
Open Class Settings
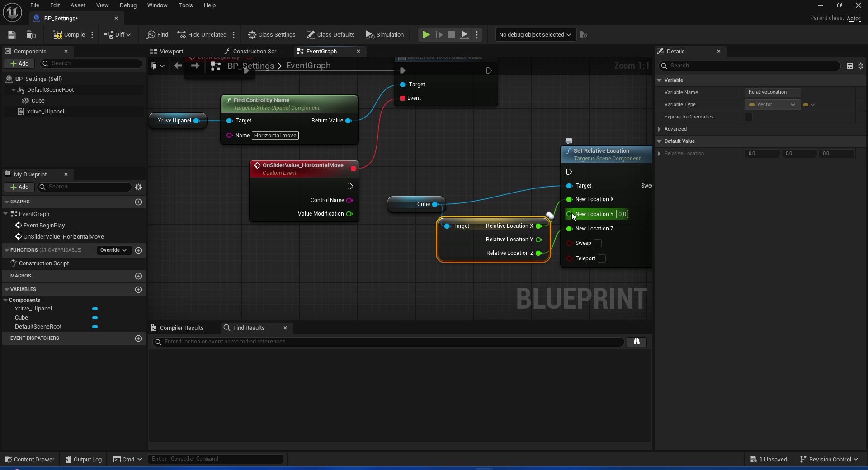point(272,35)
